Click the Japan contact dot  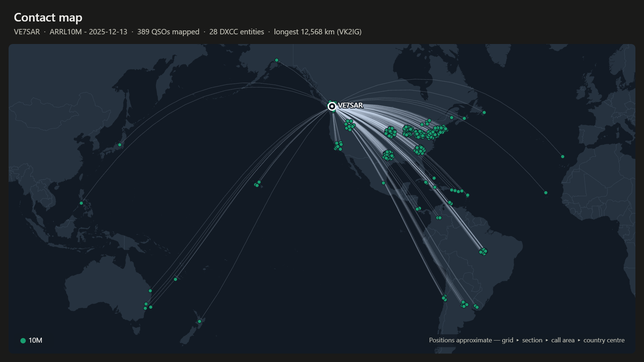(x=120, y=145)
